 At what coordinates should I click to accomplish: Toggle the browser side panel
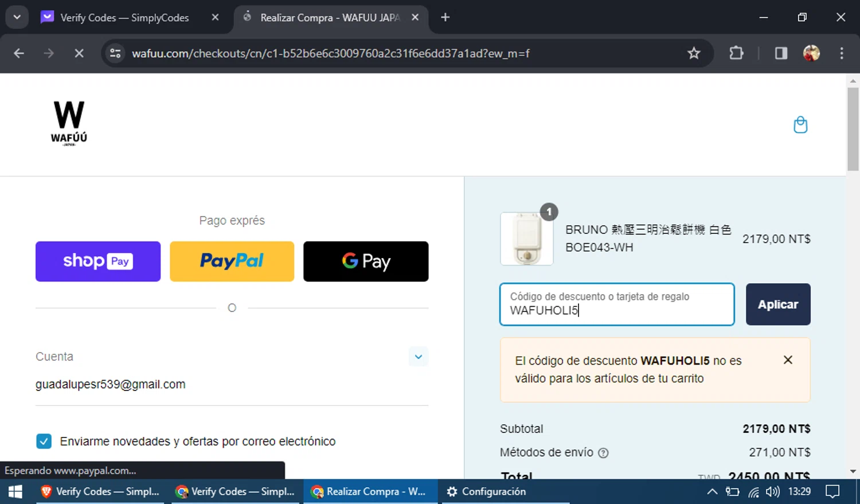[781, 53]
